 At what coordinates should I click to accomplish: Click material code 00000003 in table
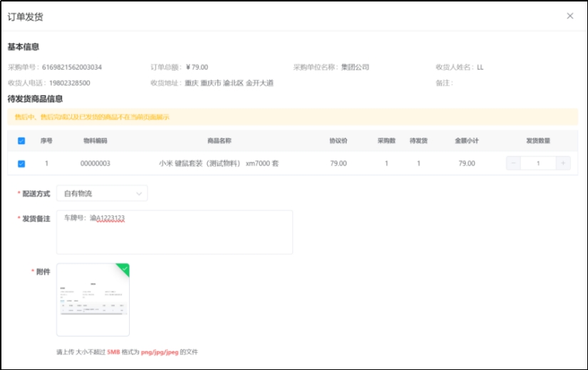coord(95,163)
